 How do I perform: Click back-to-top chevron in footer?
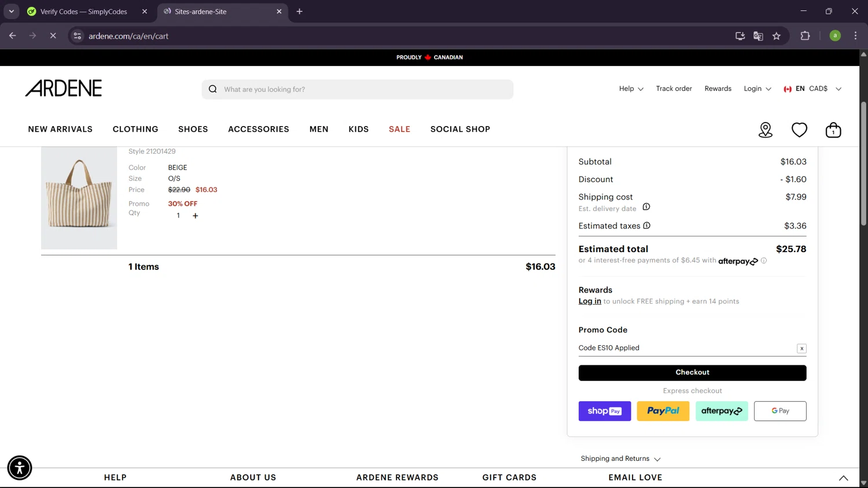click(x=843, y=478)
